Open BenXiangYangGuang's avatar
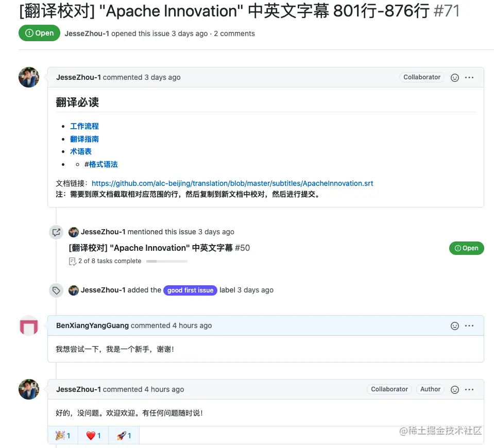The height and width of the screenshot is (448, 494). (29, 325)
